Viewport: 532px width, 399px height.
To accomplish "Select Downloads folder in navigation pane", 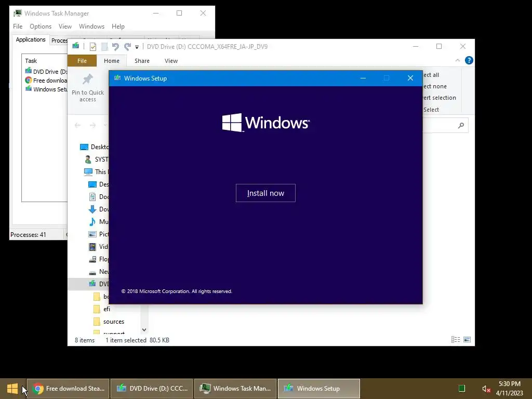I will [98, 209].
